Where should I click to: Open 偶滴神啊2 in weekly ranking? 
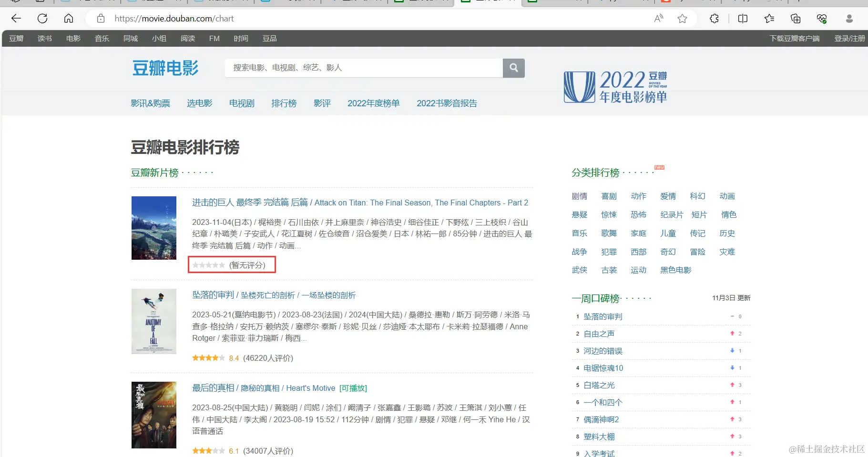coord(601,420)
